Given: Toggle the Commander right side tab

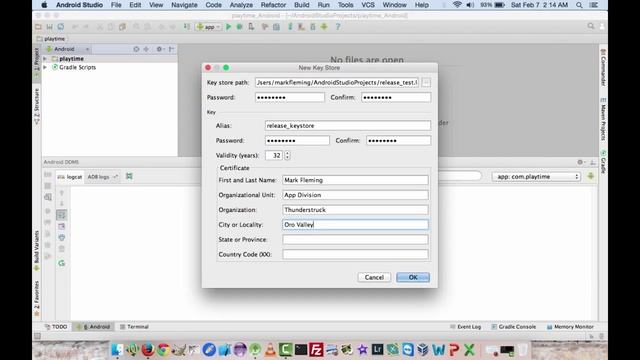Looking at the screenshot, I should tap(603, 67).
